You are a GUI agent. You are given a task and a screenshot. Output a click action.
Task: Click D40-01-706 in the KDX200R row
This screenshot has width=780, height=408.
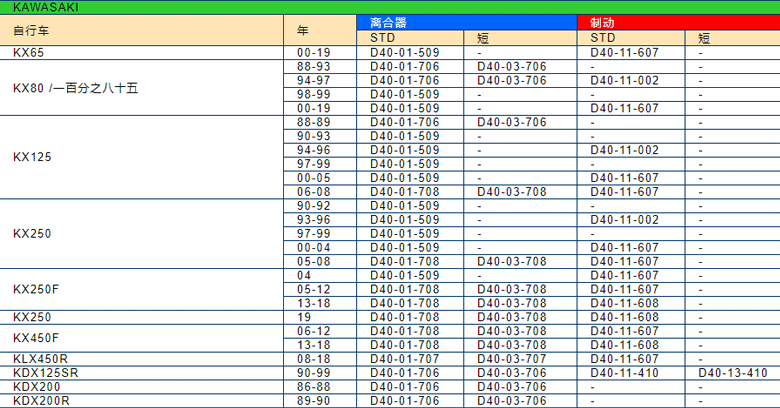pyautogui.click(x=405, y=401)
